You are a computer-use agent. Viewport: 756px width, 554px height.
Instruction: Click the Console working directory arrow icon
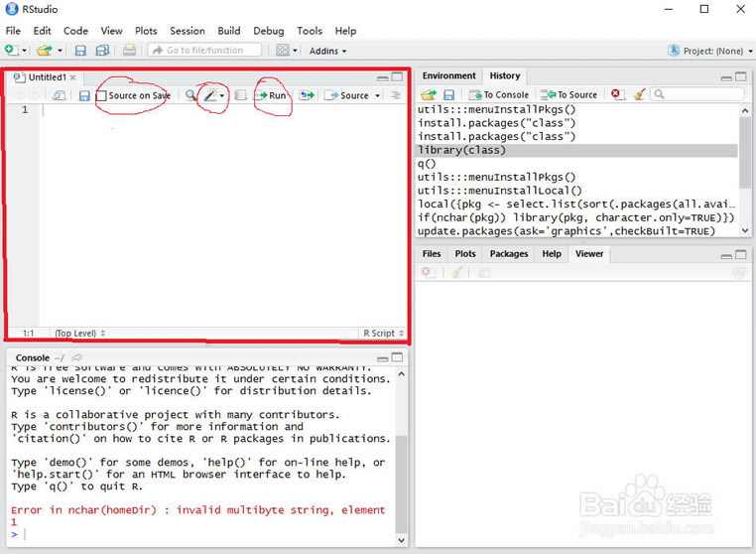(x=76, y=357)
